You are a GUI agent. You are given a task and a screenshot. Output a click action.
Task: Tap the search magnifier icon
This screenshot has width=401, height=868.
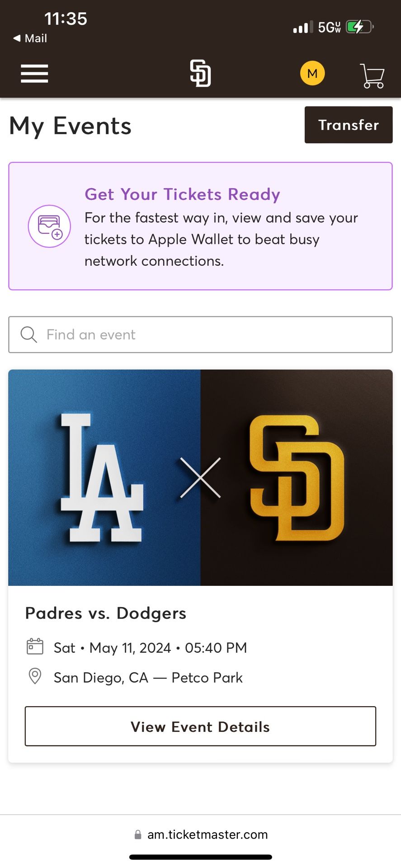coord(28,335)
